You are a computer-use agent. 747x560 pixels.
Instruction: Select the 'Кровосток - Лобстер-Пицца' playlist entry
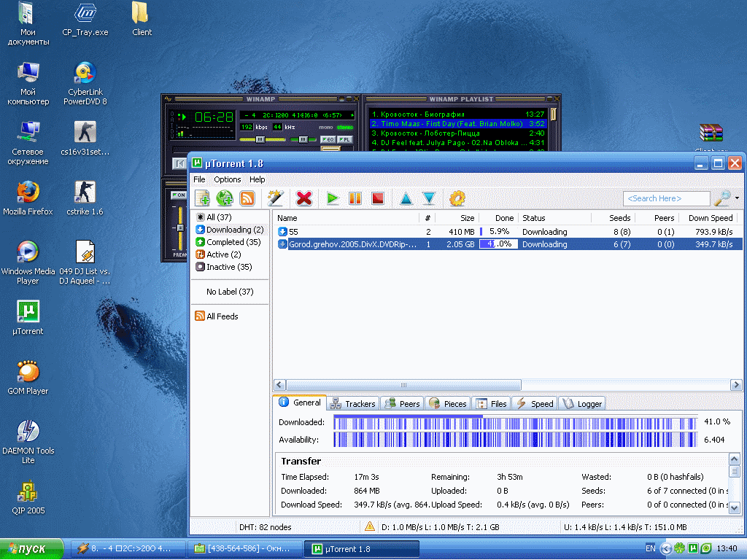(457, 133)
